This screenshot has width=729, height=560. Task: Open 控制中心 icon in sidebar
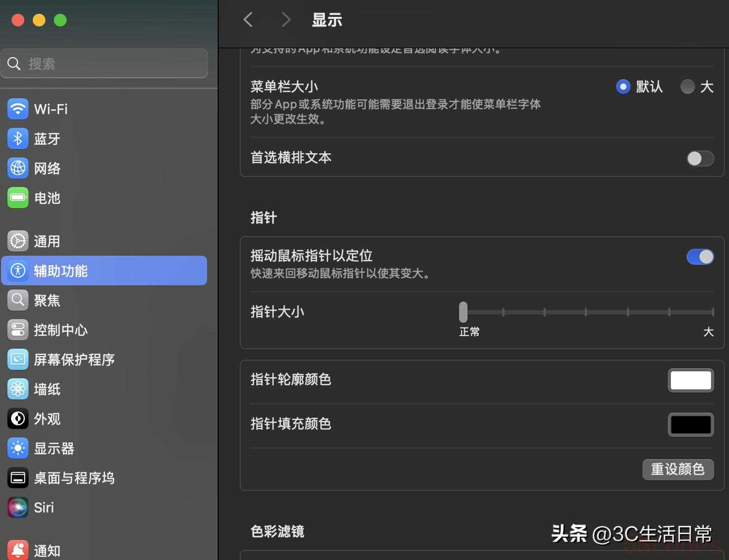coord(18,330)
